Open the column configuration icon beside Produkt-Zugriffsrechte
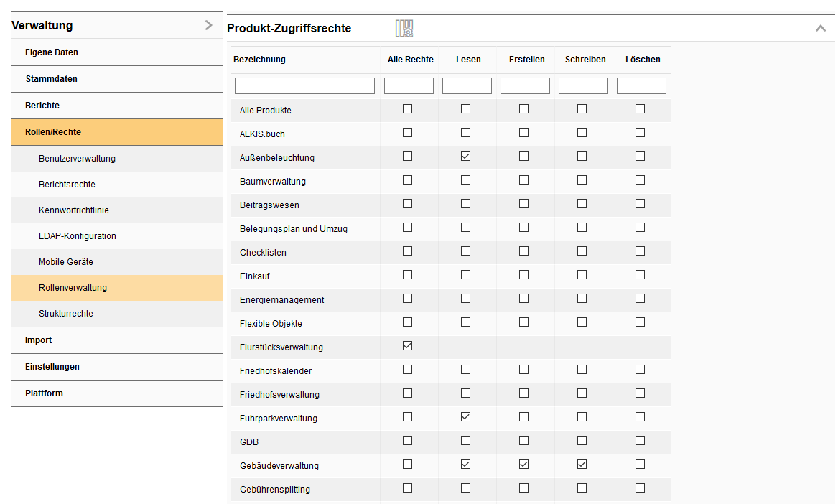838x504 pixels. [x=403, y=28]
